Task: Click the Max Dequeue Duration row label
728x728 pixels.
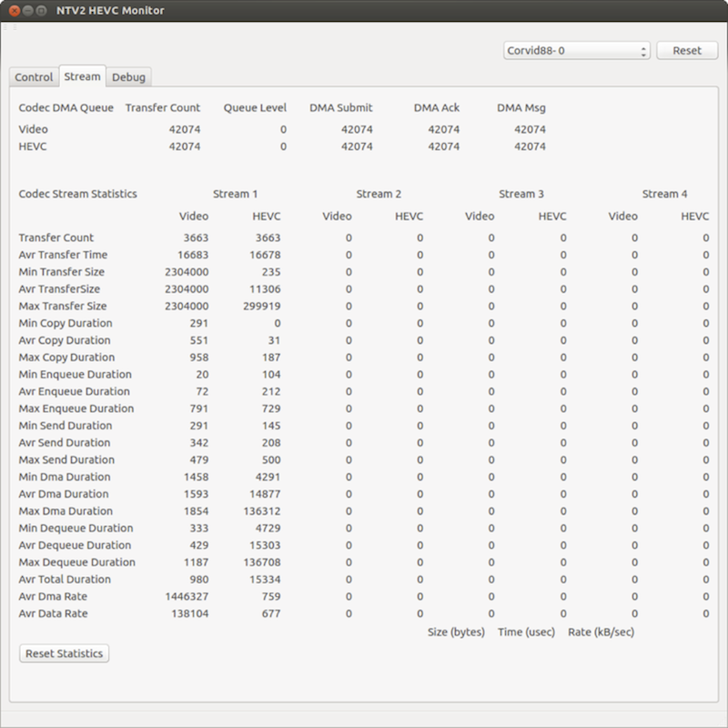Action: pyautogui.click(x=76, y=562)
